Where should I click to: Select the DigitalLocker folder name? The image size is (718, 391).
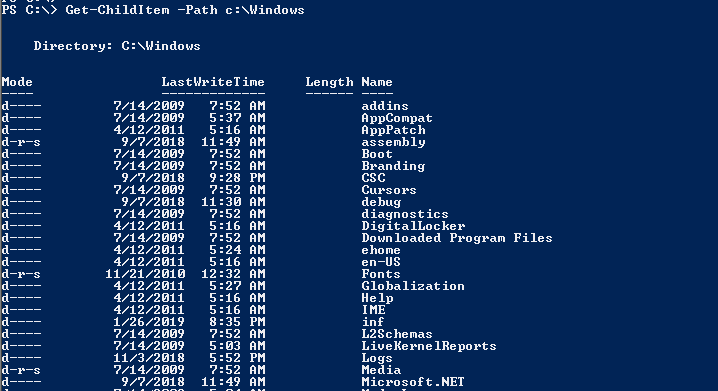click(x=413, y=226)
